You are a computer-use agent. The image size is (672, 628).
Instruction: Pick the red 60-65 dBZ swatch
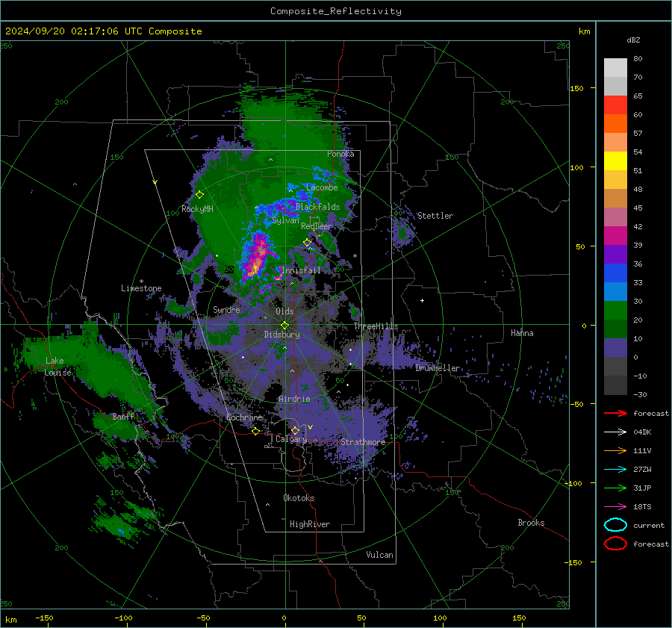pyautogui.click(x=615, y=105)
